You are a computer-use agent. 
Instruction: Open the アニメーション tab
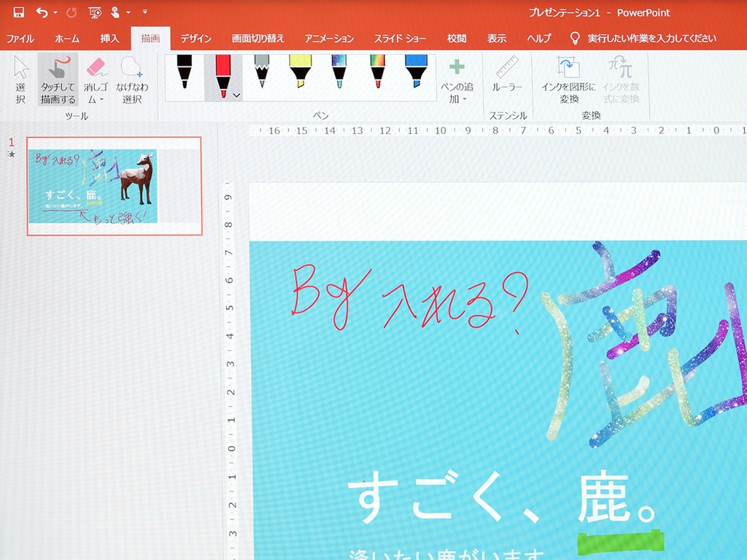coord(329,39)
